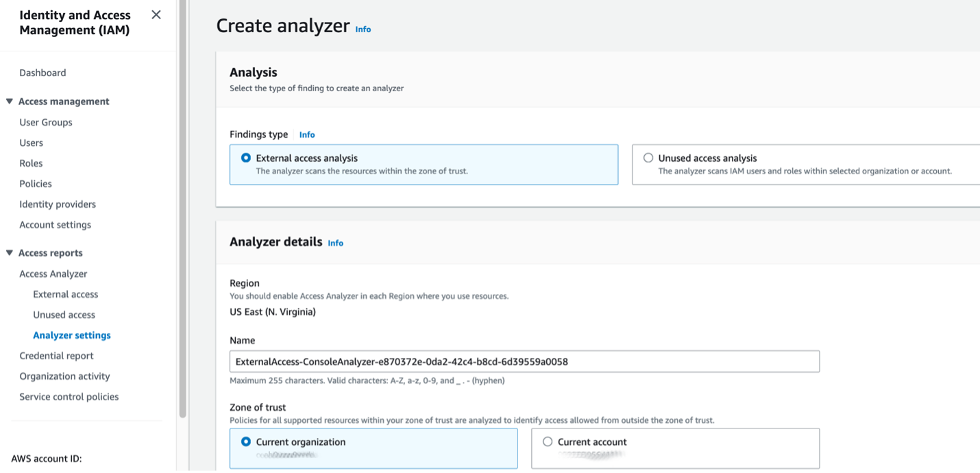Open the Roles page
Image resolution: width=980 pixels, height=473 pixels.
tap(31, 163)
